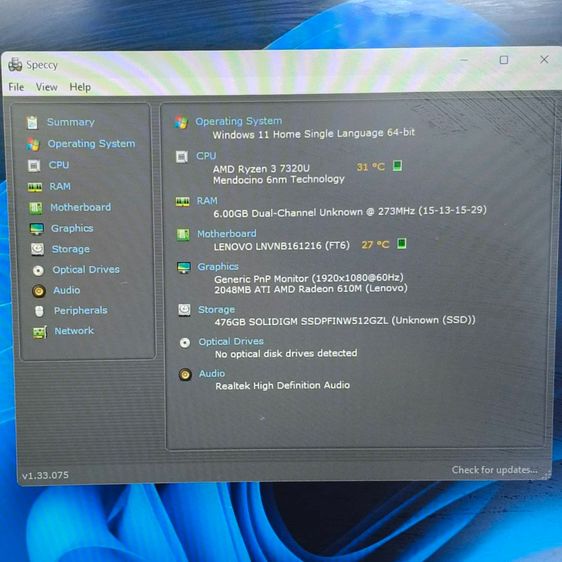562x562 pixels.
Task: Click the Network card icon in sidebar
Action: (x=39, y=332)
